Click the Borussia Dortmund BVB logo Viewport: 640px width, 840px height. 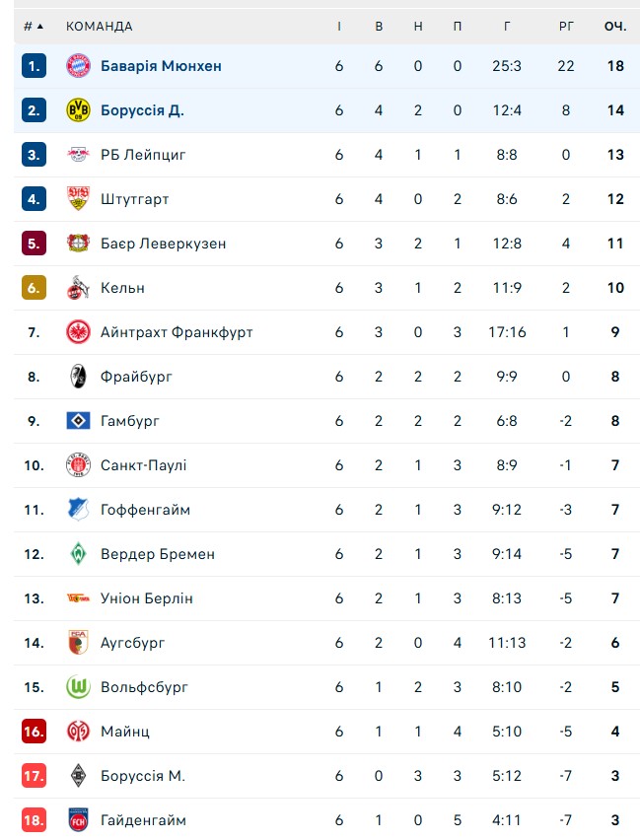coord(78,110)
